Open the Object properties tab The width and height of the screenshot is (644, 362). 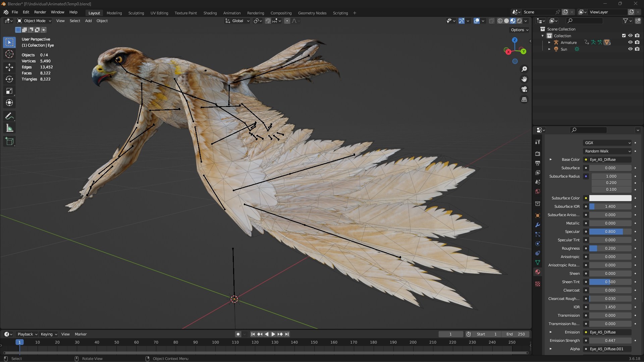coord(538,215)
